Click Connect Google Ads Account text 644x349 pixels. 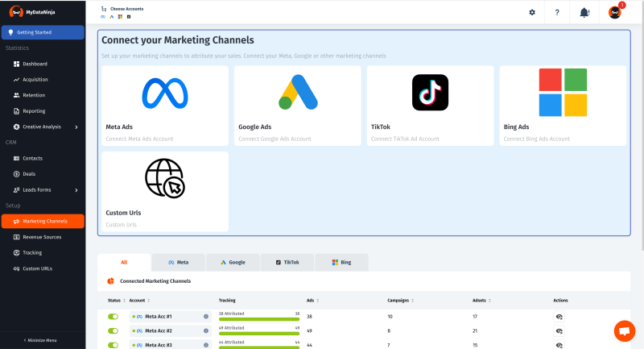[275, 139]
